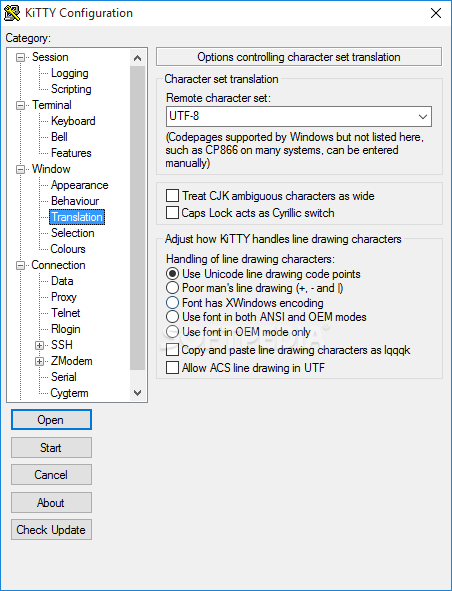
Task: Open the Proxy category
Action: [x=64, y=297]
